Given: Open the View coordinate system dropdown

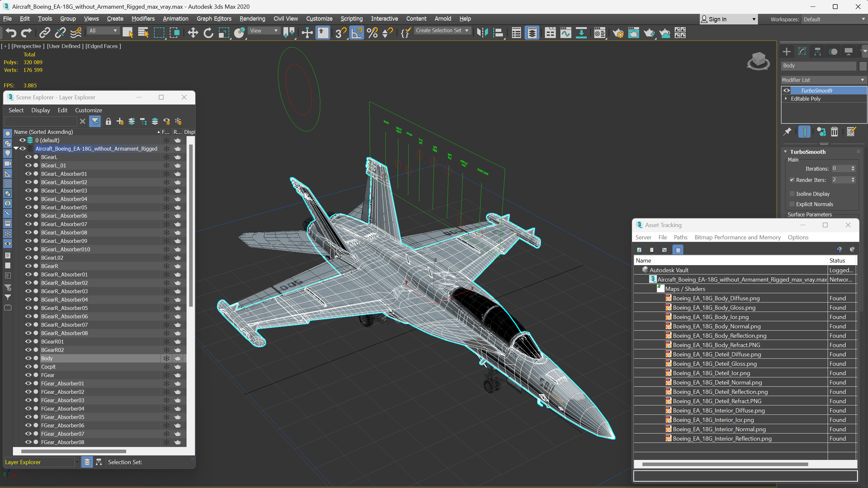Looking at the screenshot, I should 264,31.
